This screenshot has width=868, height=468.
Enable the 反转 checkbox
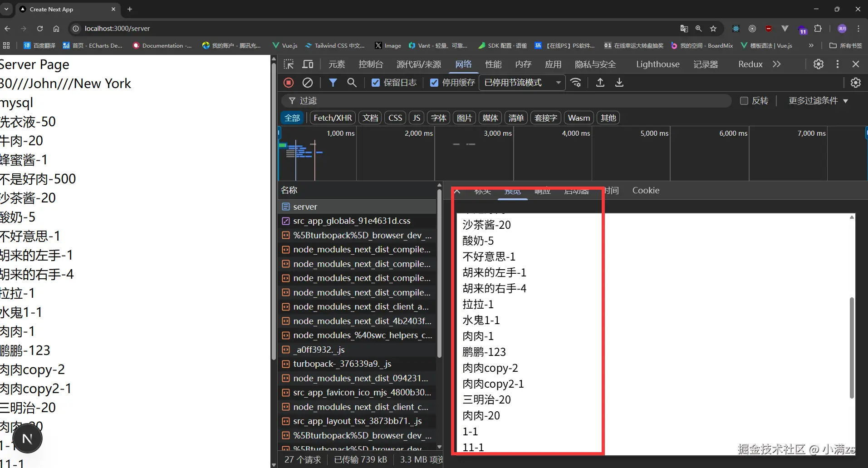pos(744,101)
